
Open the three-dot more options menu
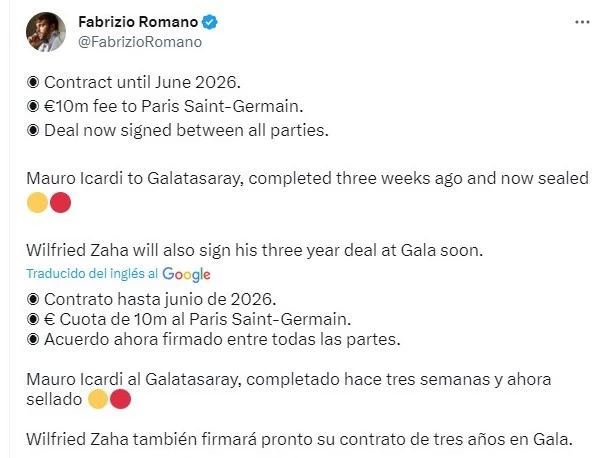click(x=582, y=22)
